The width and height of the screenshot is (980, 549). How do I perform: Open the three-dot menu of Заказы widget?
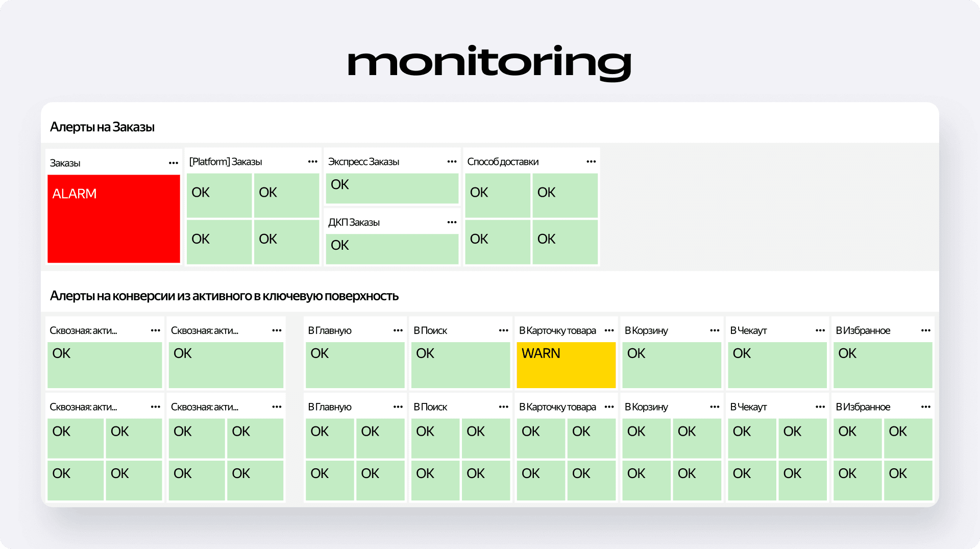tap(174, 163)
